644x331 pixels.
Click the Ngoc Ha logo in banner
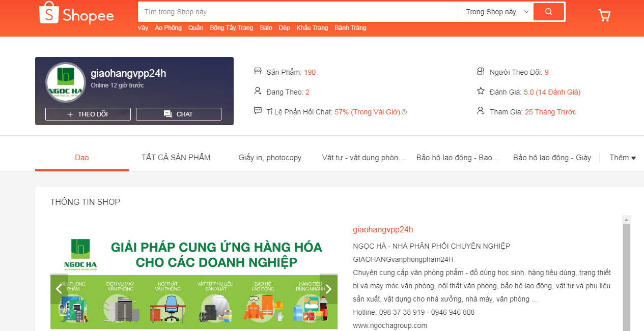tap(80, 254)
